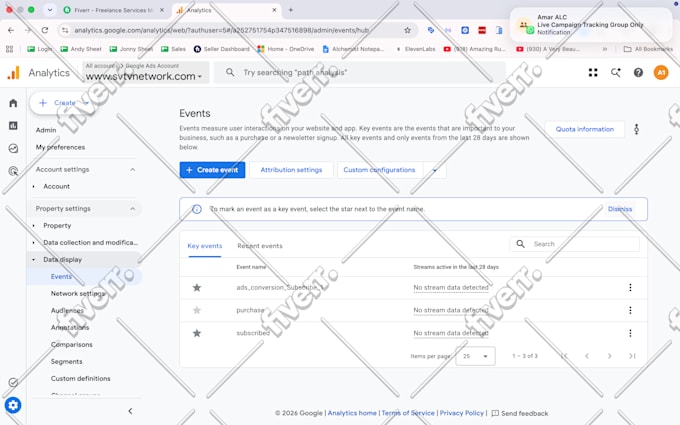The image size is (680, 425).
Task: Collapse the Property settings section
Action: click(133, 209)
